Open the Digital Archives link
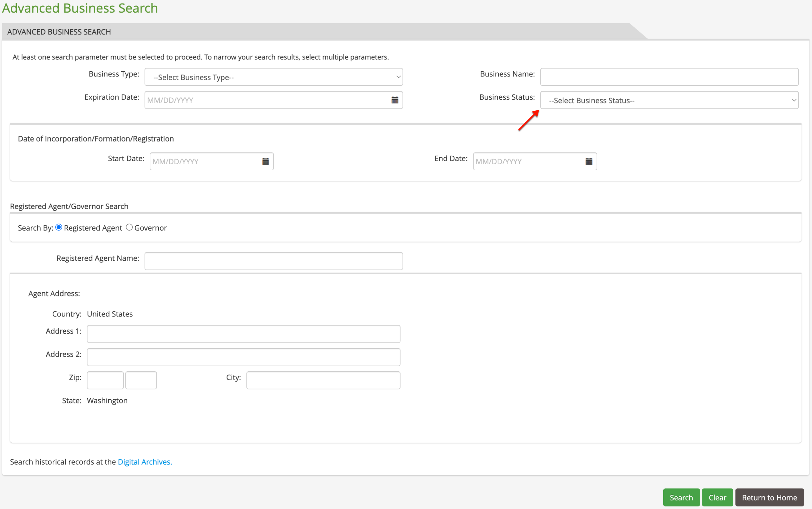The height and width of the screenshot is (509, 812). click(145, 462)
